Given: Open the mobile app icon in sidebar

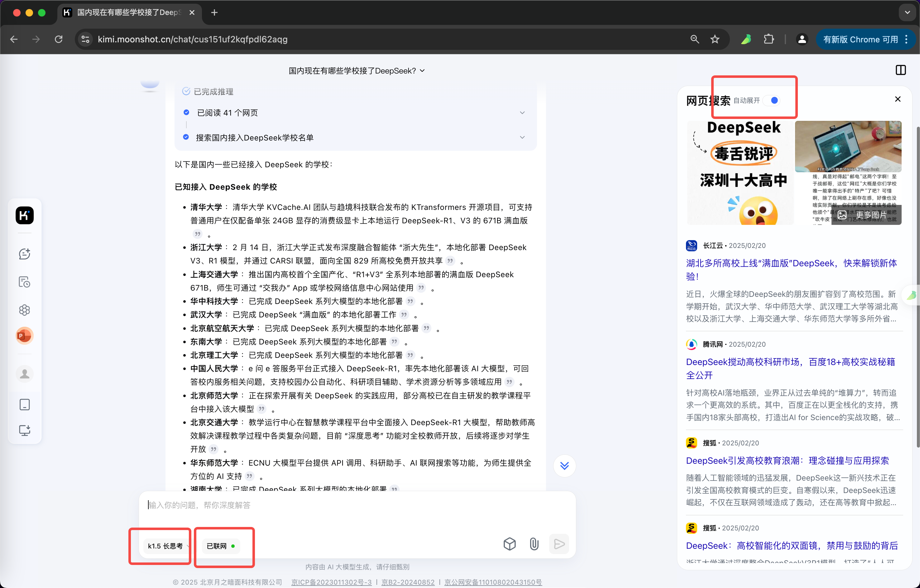Looking at the screenshot, I should pyautogui.click(x=24, y=405).
